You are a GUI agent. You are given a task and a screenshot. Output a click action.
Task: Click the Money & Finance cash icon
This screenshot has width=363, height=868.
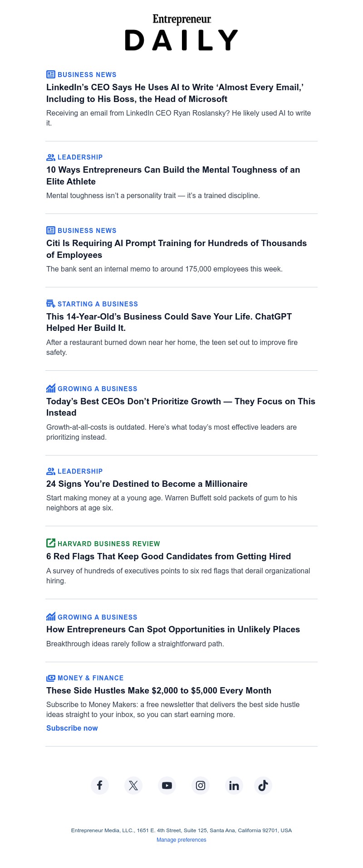pyautogui.click(x=51, y=678)
